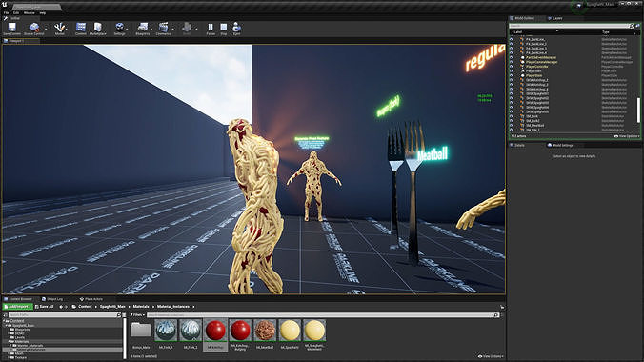644x362 pixels.
Task: Click the PlayerStart actor icon in outliner
Action: [522, 71]
